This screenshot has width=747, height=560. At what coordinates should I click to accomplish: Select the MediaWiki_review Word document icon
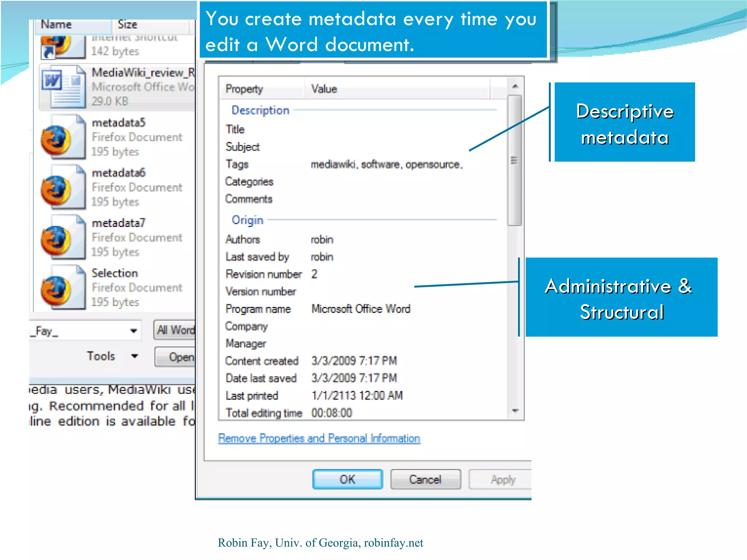click(63, 86)
